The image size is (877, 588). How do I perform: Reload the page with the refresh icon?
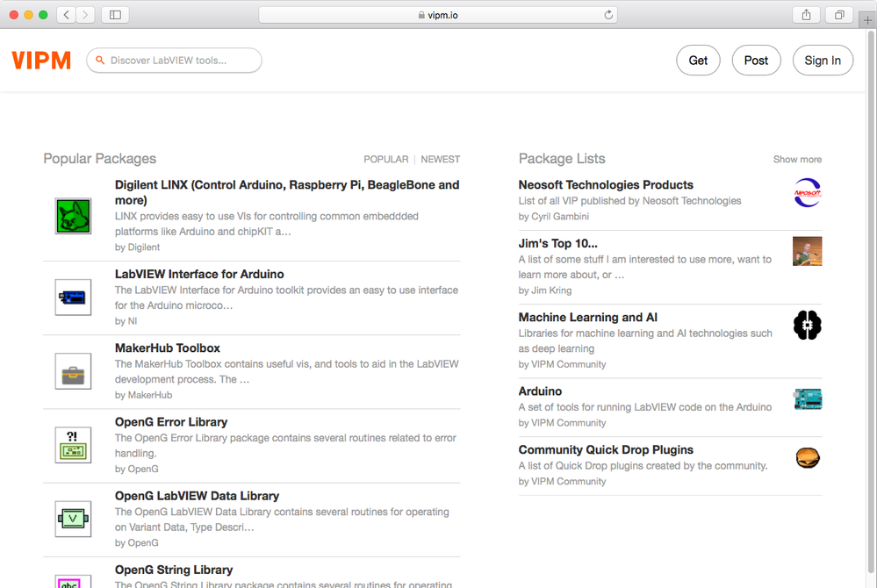point(608,15)
